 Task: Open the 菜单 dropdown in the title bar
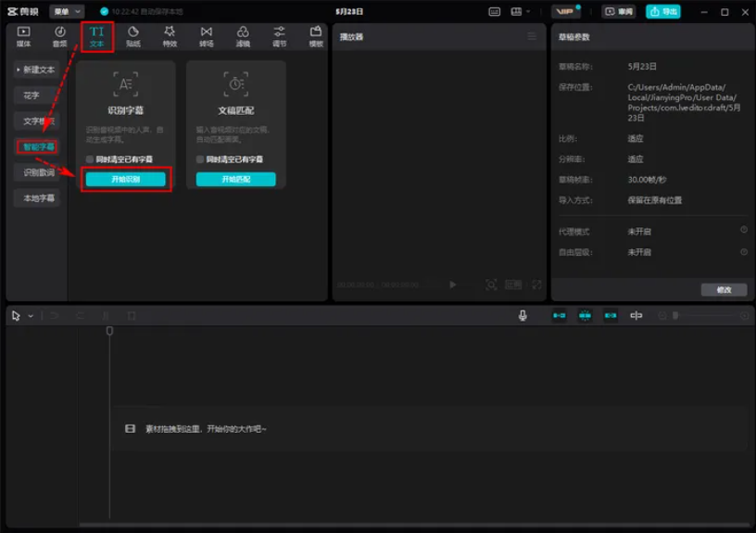click(x=67, y=11)
